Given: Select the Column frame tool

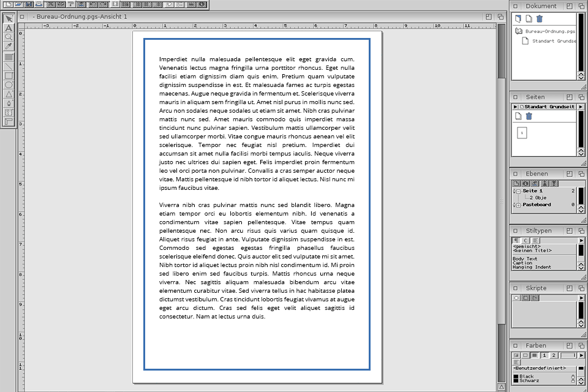Looking at the screenshot, I should [x=9, y=57].
